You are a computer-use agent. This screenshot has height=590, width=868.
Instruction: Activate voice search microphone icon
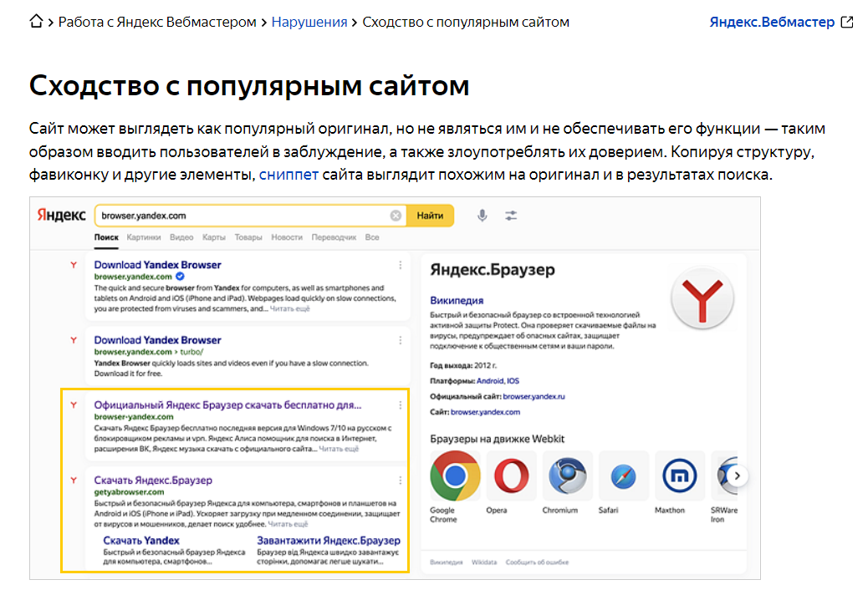coord(483,216)
